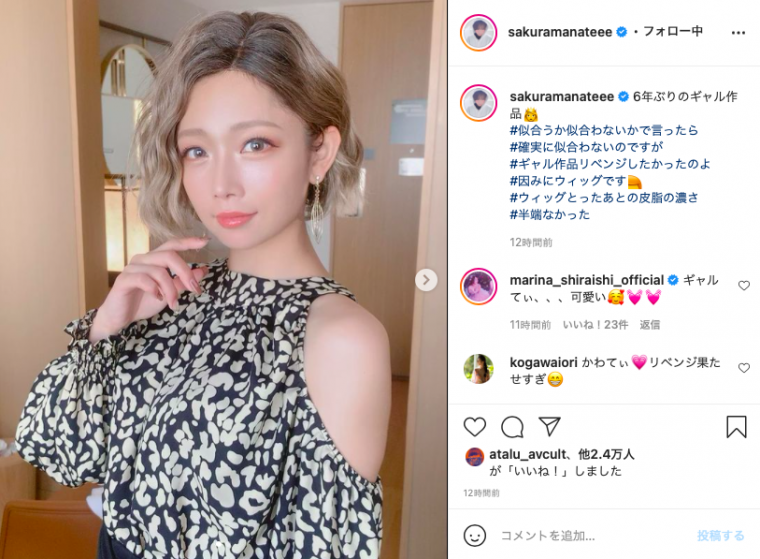Viewport: 760px width, 559px height.
Task: Open the three-dot more options menu
Action: [x=738, y=32]
